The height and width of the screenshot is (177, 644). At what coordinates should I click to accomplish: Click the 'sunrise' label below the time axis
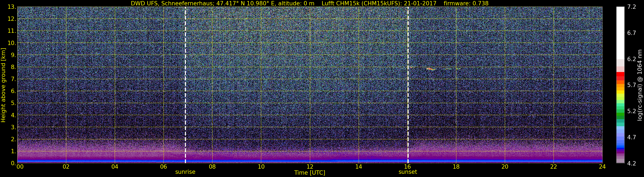[185, 172]
